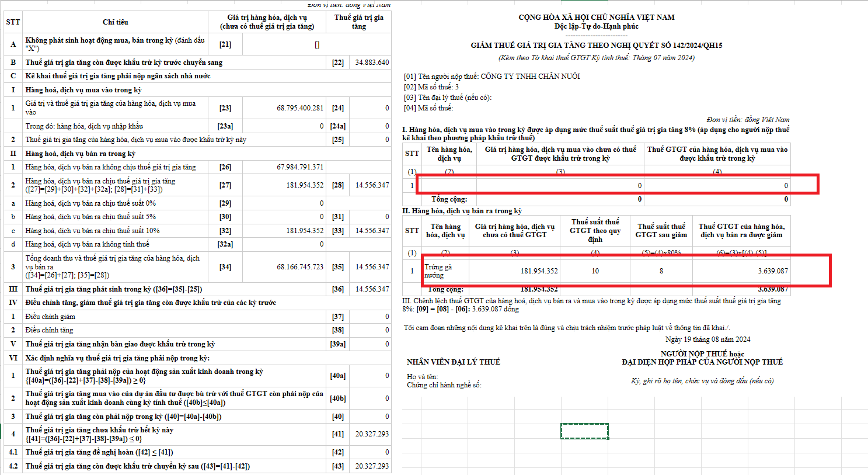Click the "Họ và tên:" field
The height and width of the screenshot is (475, 868).
[422, 377]
